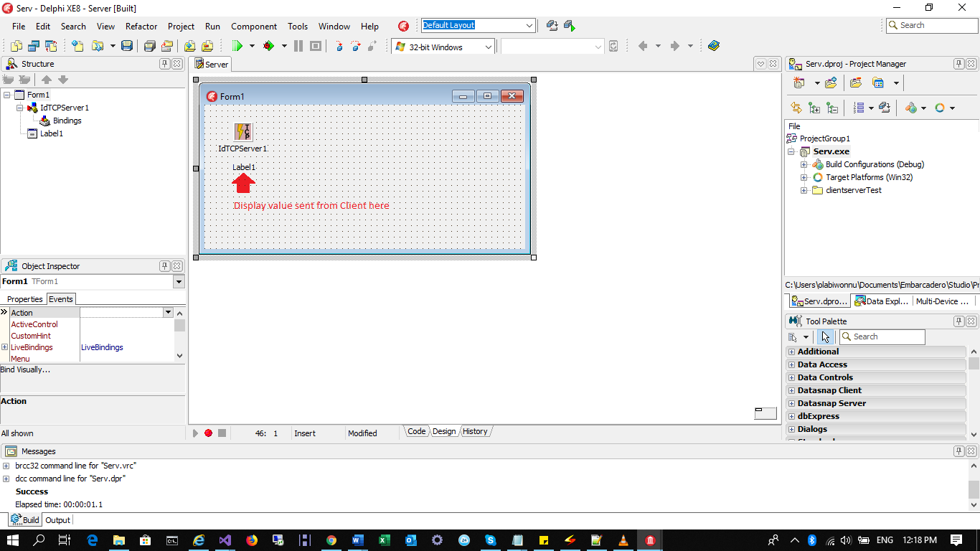Click the Program Reset stop icon
Image resolution: width=980 pixels, height=551 pixels.
tap(316, 46)
